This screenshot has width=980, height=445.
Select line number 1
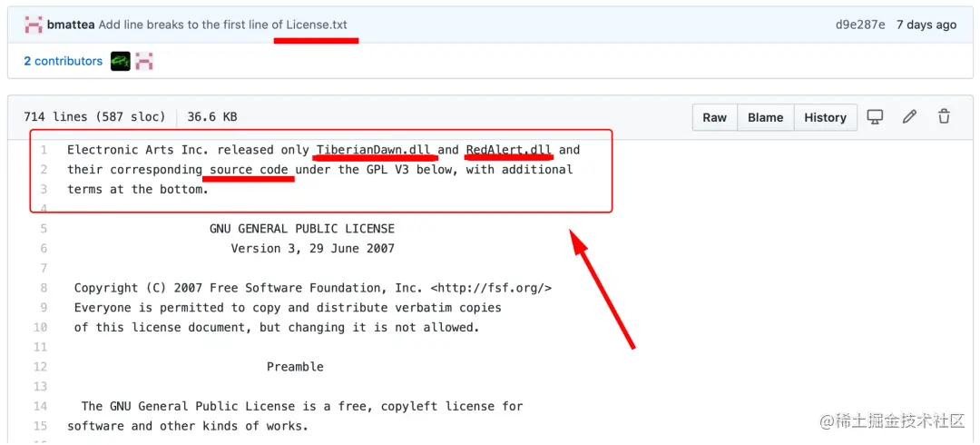(x=44, y=150)
